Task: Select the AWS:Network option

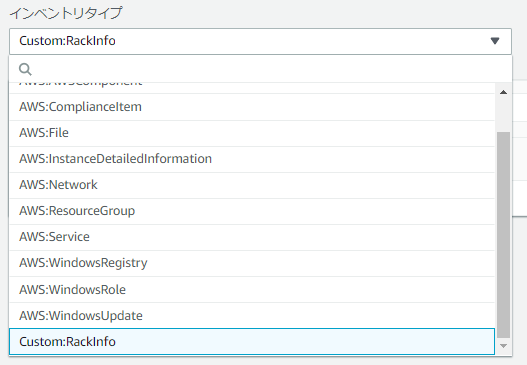Action: pos(252,185)
